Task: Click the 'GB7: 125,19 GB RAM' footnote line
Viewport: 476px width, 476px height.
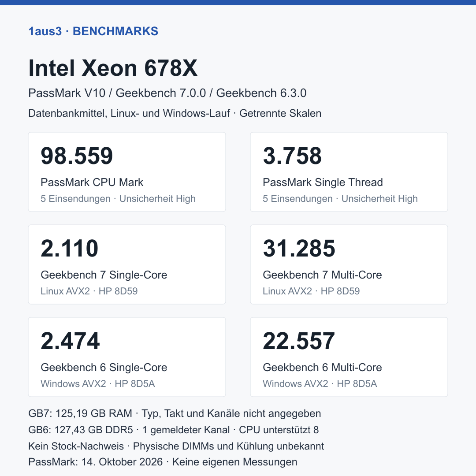Action: coord(175,413)
